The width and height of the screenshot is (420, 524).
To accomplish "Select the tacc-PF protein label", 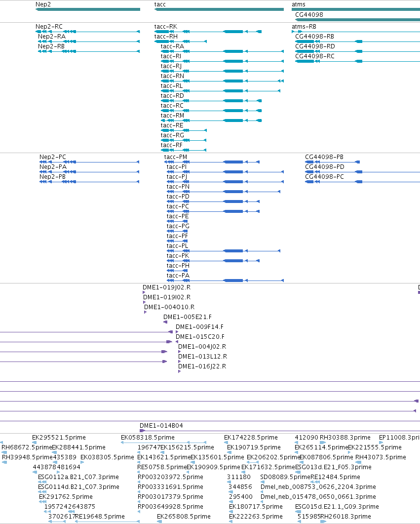I will point(177,236).
